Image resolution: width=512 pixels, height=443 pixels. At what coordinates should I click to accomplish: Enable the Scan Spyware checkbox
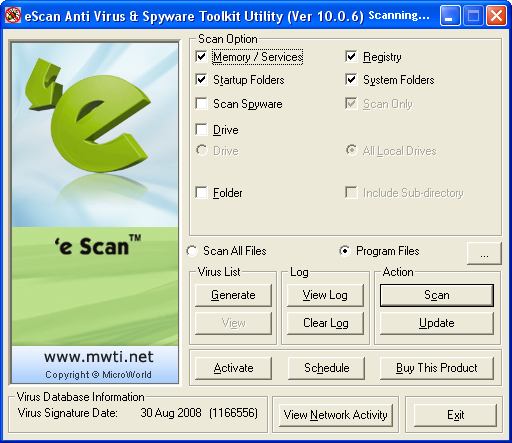[201, 103]
